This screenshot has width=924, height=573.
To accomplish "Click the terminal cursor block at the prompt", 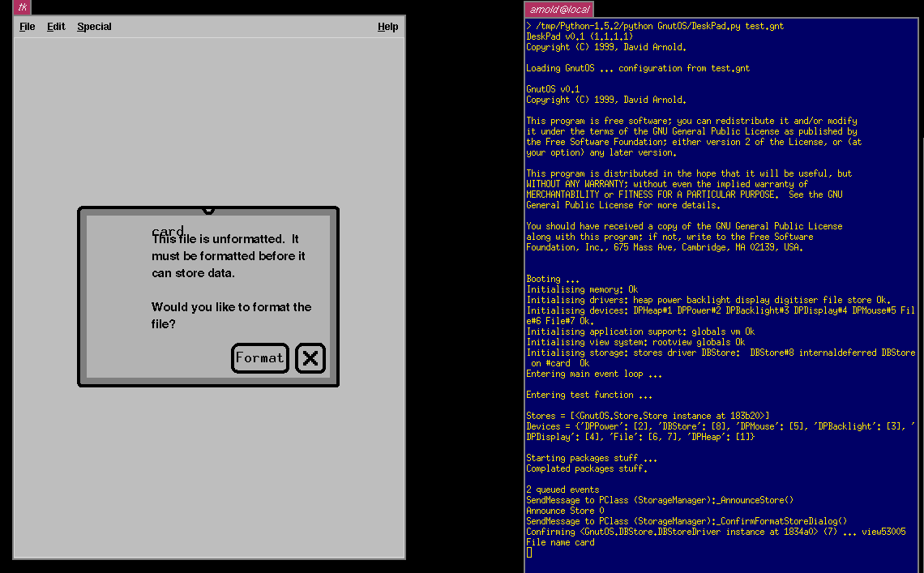I will 529,553.
